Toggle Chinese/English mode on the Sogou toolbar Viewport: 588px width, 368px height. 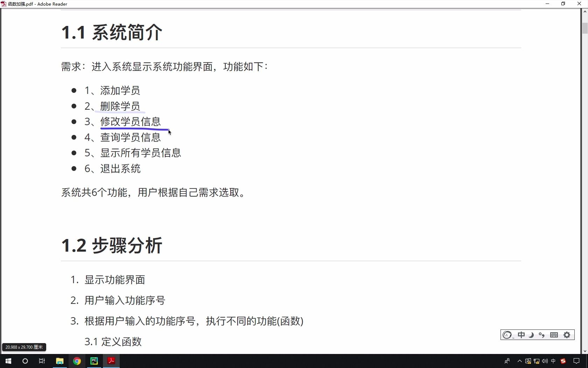coord(521,335)
